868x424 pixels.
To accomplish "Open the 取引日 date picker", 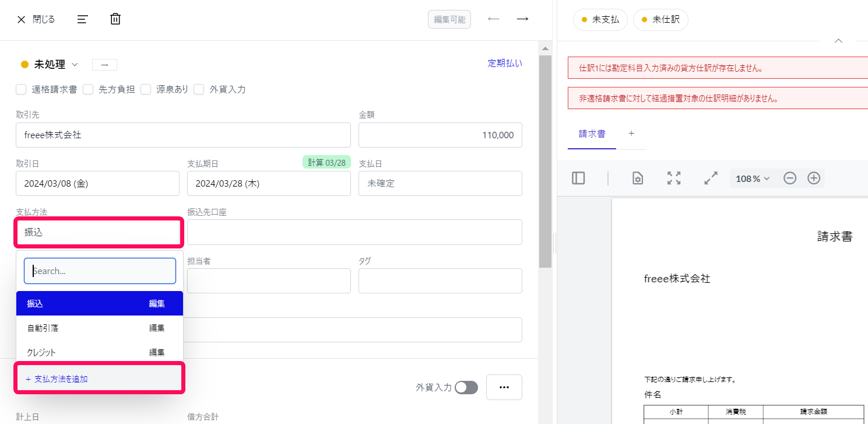I will [x=97, y=183].
